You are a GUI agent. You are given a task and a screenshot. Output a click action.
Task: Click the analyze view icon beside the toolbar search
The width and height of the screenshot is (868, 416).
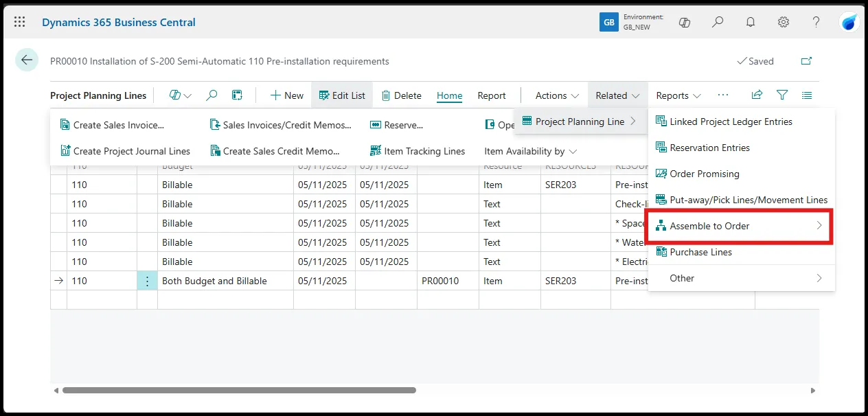[x=237, y=95]
